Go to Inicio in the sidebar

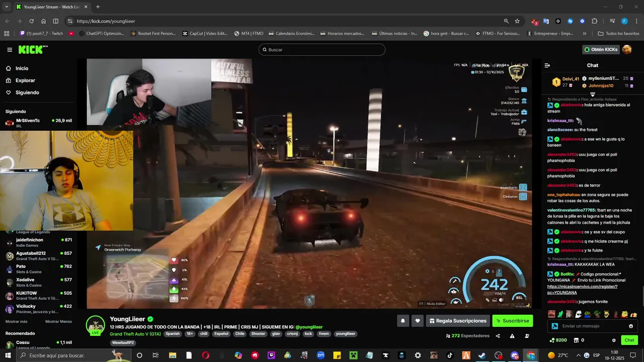click(22, 68)
